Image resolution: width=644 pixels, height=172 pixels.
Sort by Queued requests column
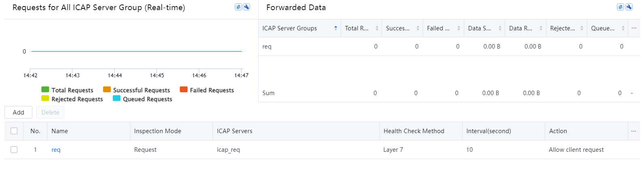pyautogui.click(x=623, y=28)
